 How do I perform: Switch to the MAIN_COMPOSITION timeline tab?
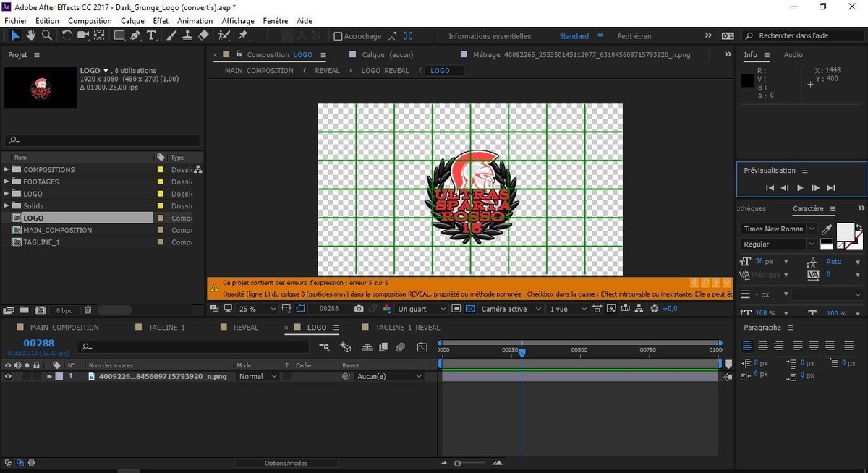pyautogui.click(x=64, y=328)
